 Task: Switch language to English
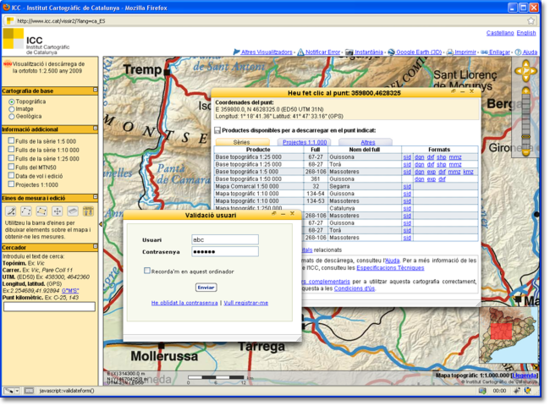tap(526, 33)
